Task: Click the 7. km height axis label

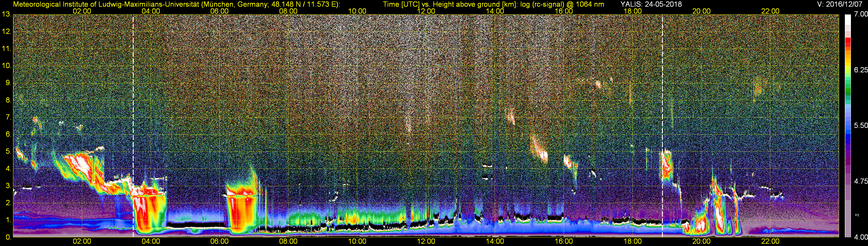Action: click(8, 117)
